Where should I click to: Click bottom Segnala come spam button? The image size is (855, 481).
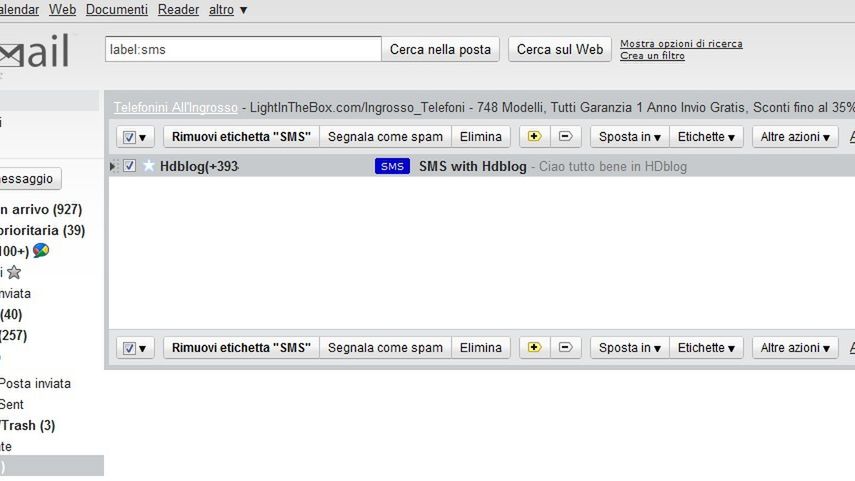tap(385, 348)
